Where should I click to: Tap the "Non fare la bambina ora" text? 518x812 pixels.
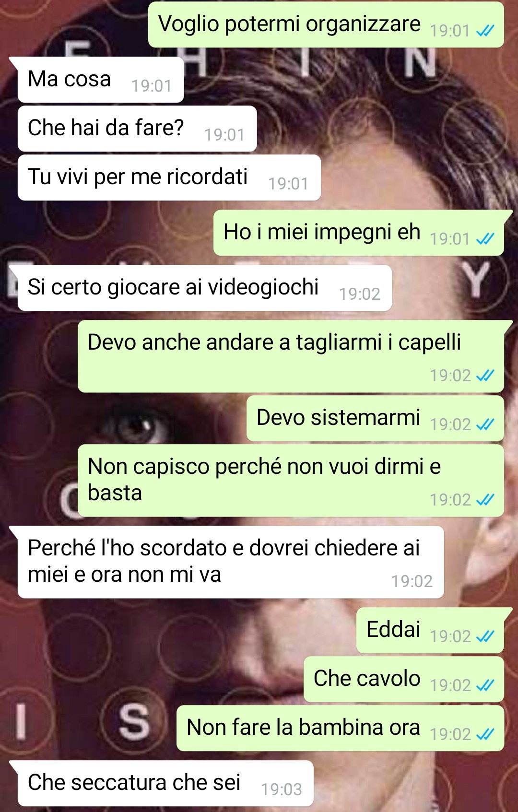[x=303, y=727]
